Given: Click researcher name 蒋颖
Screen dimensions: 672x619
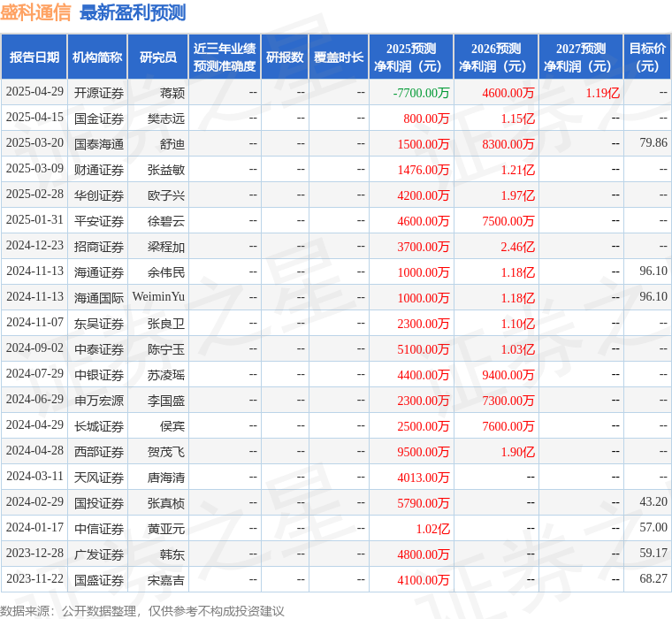Looking at the screenshot, I should point(172,93).
